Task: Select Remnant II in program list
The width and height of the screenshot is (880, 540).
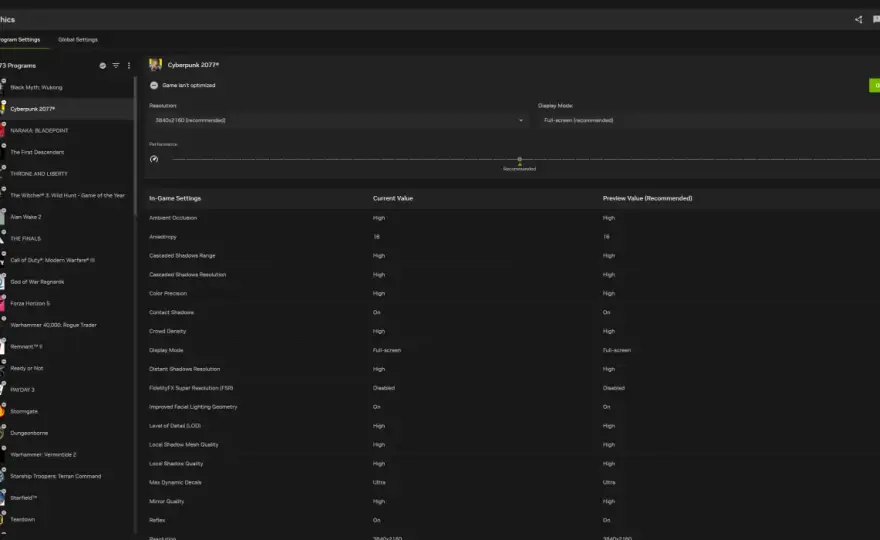Action: click(x=67, y=347)
